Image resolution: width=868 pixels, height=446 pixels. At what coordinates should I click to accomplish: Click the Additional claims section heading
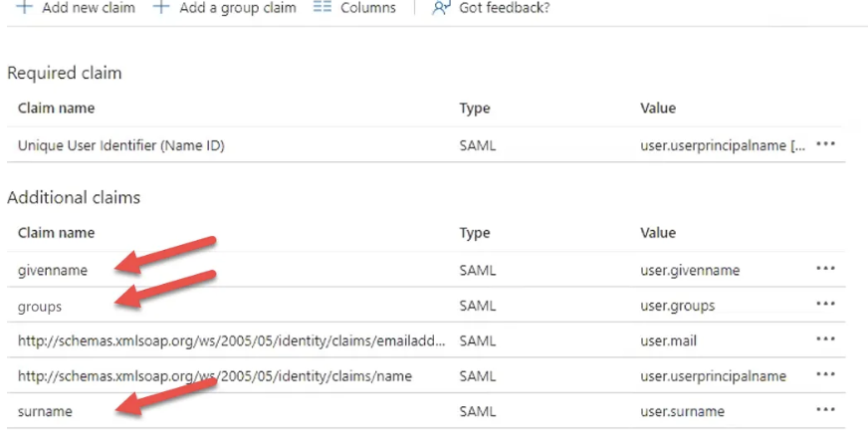coord(74,197)
